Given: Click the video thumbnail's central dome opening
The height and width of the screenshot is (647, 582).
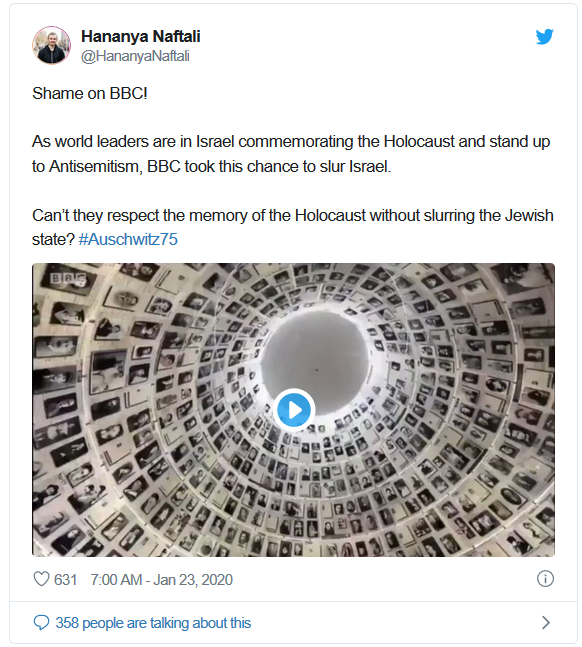Looking at the screenshot, I should [x=315, y=358].
